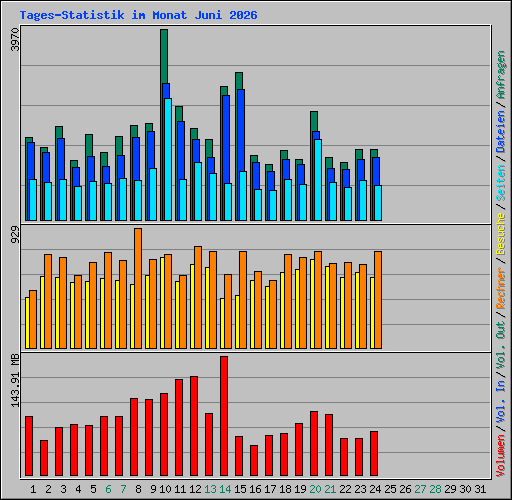Click the red Volumen bar on day 1
Viewport: 512px width, 500px height.
pos(29,446)
